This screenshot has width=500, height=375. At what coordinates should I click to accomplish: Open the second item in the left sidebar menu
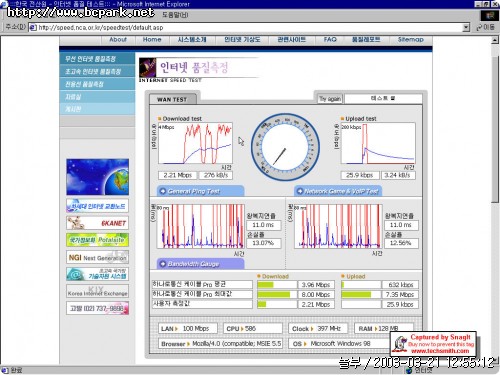[x=97, y=71]
